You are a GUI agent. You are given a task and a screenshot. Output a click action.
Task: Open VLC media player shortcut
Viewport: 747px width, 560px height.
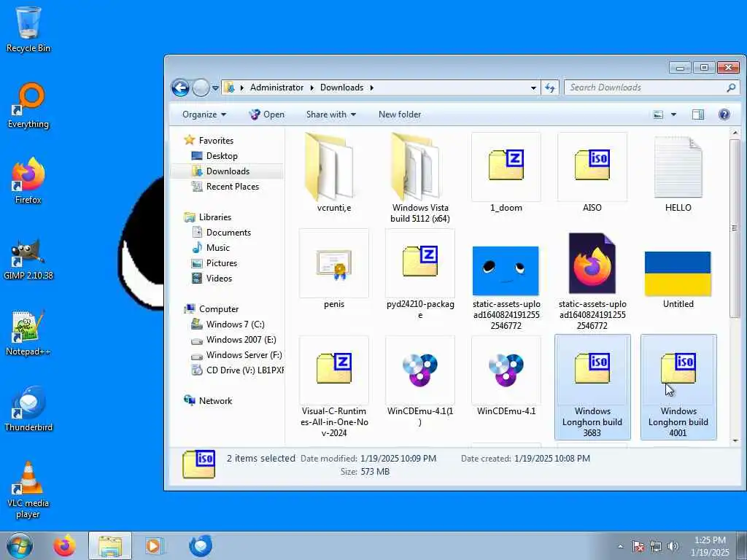pos(28,489)
